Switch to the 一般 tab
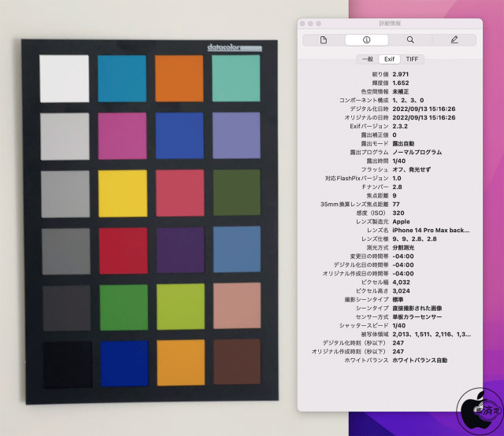This screenshot has height=436, width=504. (x=366, y=59)
